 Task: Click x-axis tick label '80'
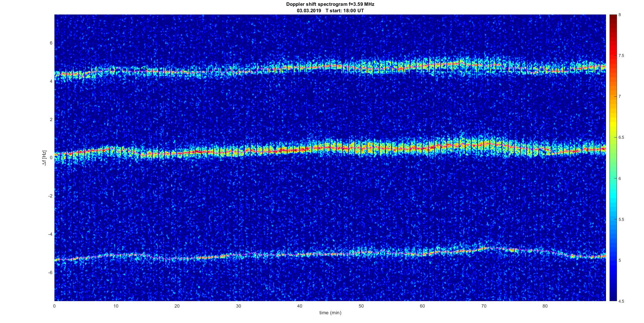pyautogui.click(x=545, y=306)
